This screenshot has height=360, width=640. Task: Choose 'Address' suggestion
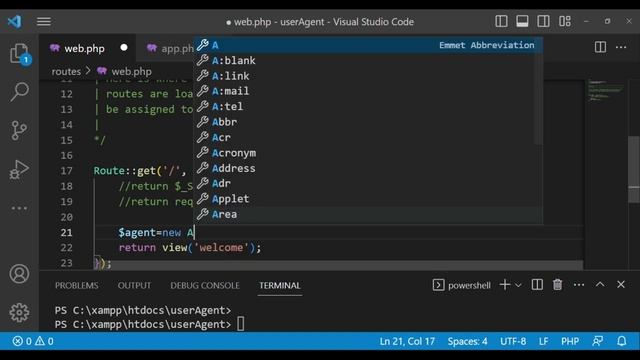[367, 168]
